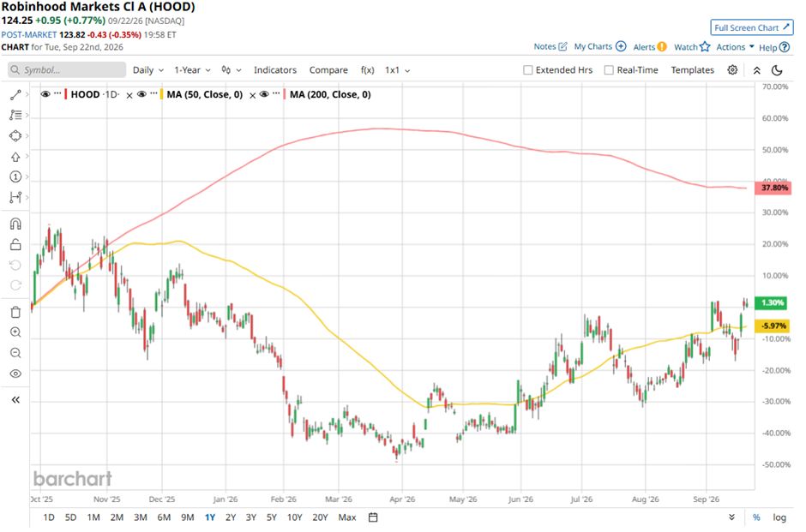Select the trend line drawing tool
Viewport: 806px width, 532px height.
click(15, 94)
